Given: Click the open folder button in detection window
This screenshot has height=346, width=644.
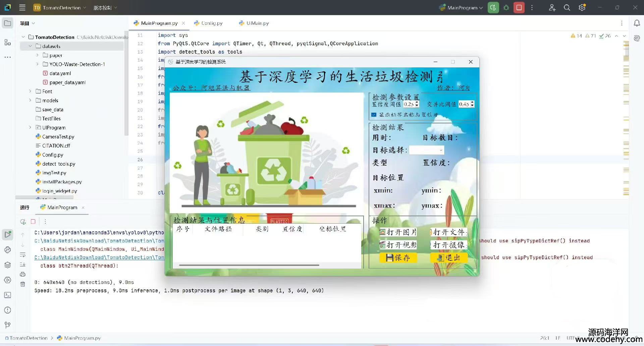Looking at the screenshot, I should (448, 232).
